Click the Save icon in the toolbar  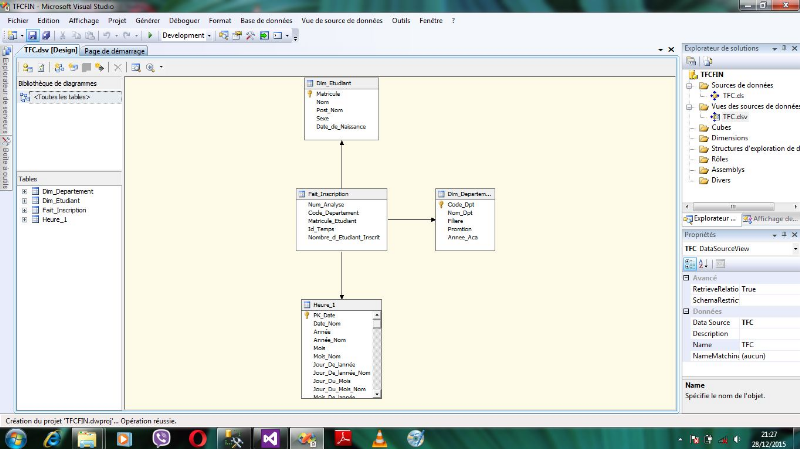point(33,35)
